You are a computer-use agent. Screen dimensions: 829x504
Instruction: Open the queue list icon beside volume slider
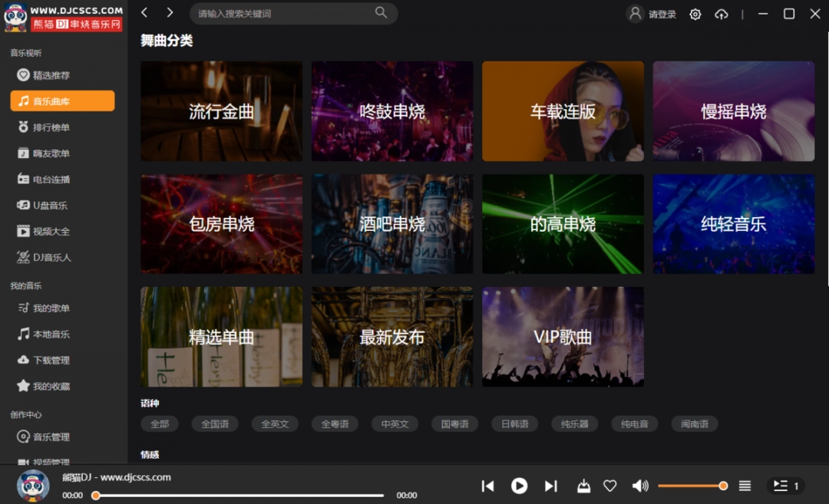point(745,486)
